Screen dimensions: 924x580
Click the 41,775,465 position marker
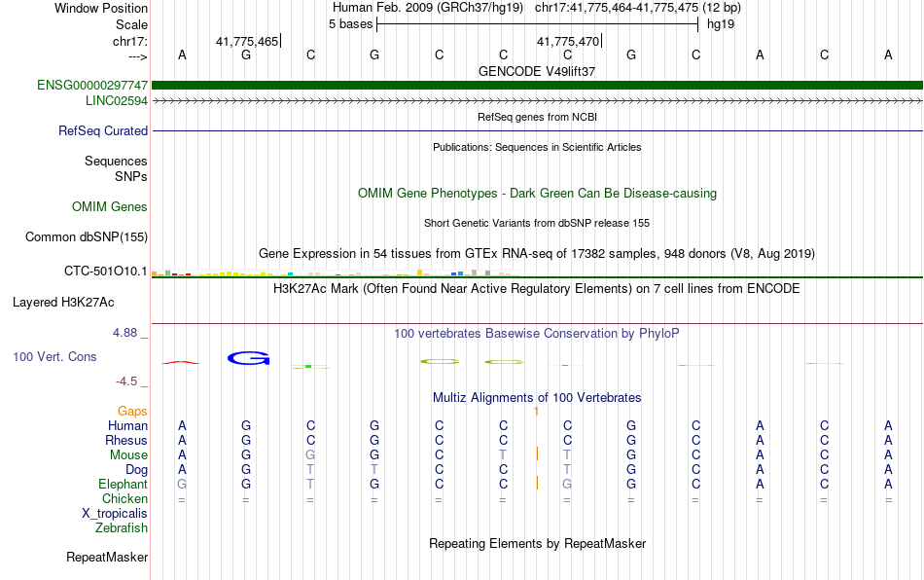pos(247,41)
